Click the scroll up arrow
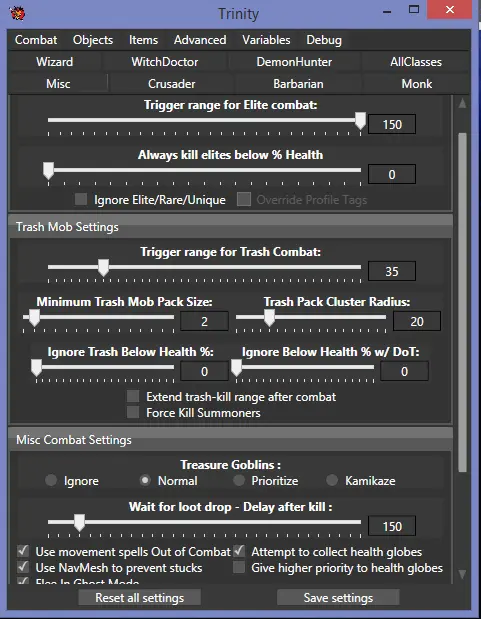This screenshot has width=481, height=619. (x=462, y=104)
